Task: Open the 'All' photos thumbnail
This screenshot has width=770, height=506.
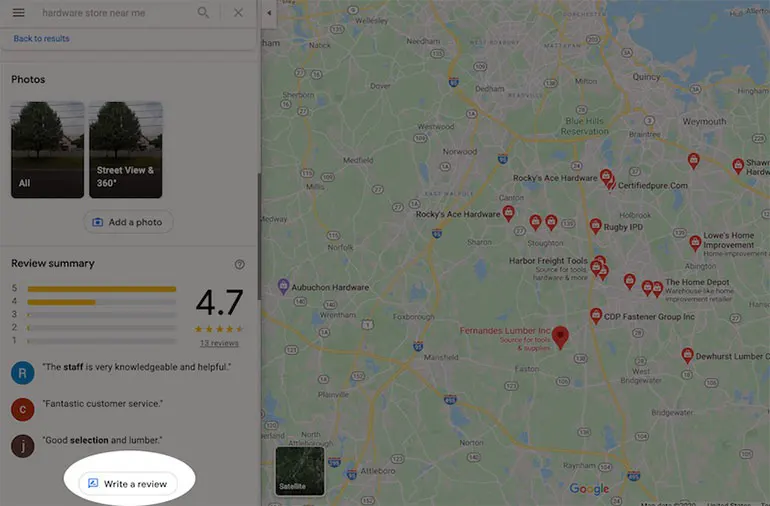Action: 48,150
